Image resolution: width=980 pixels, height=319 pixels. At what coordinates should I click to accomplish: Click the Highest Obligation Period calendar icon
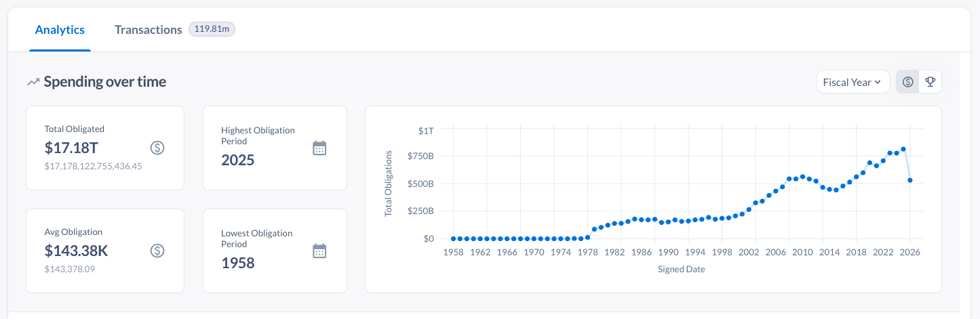[x=319, y=148]
